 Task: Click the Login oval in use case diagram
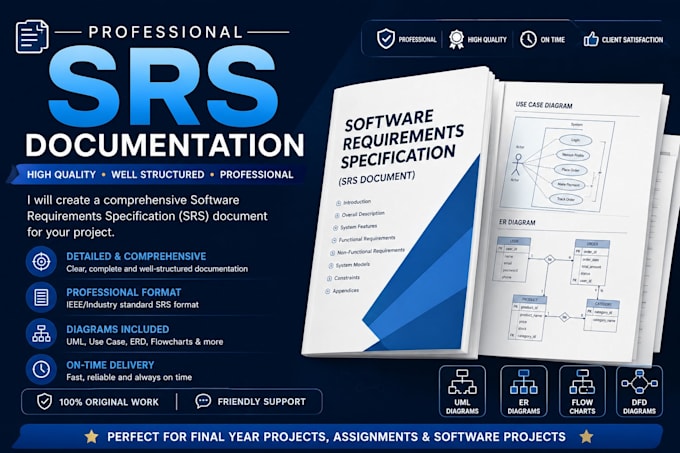(x=575, y=140)
